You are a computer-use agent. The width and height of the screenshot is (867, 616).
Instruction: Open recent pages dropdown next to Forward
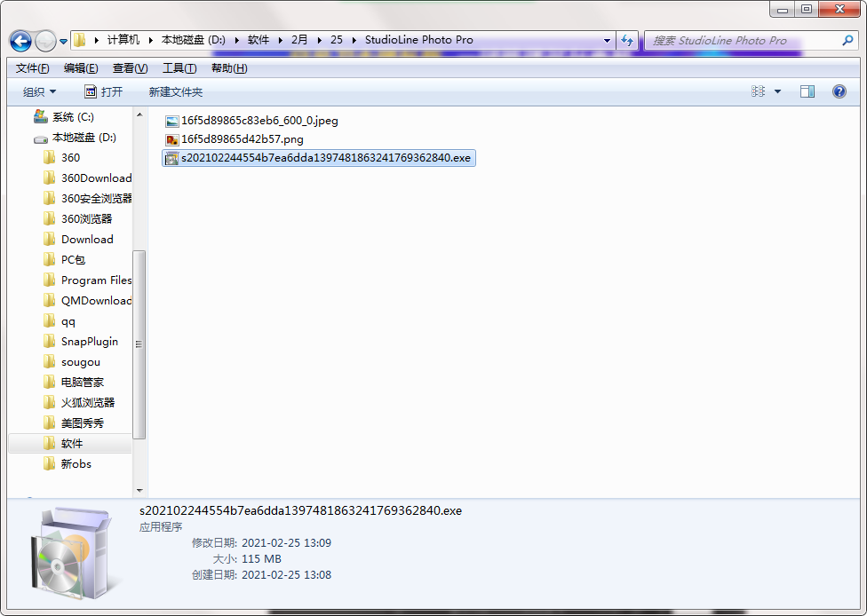point(64,42)
